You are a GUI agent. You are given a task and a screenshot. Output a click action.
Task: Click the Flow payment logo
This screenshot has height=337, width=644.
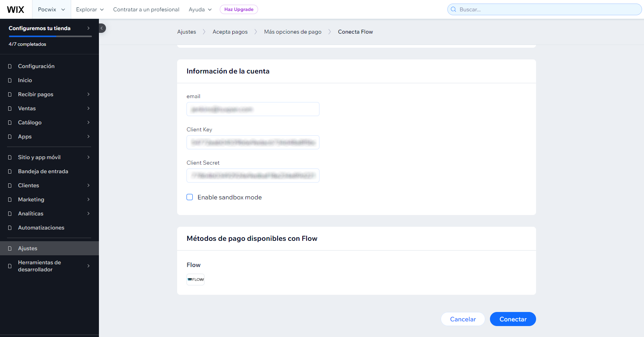pyautogui.click(x=196, y=280)
